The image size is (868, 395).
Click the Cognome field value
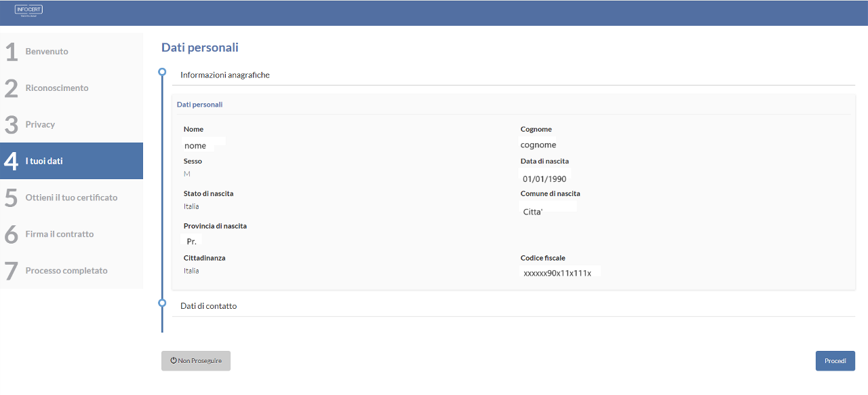(x=538, y=145)
